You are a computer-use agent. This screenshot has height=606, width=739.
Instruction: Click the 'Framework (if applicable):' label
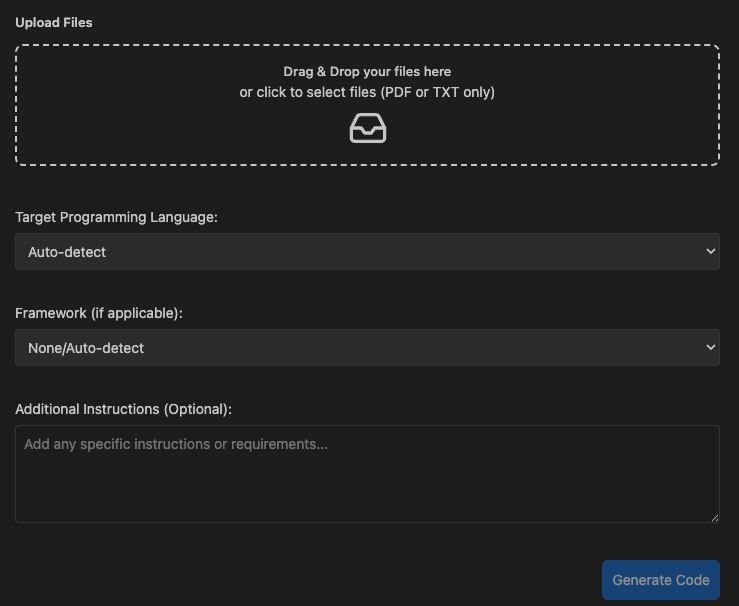[x=99, y=313]
